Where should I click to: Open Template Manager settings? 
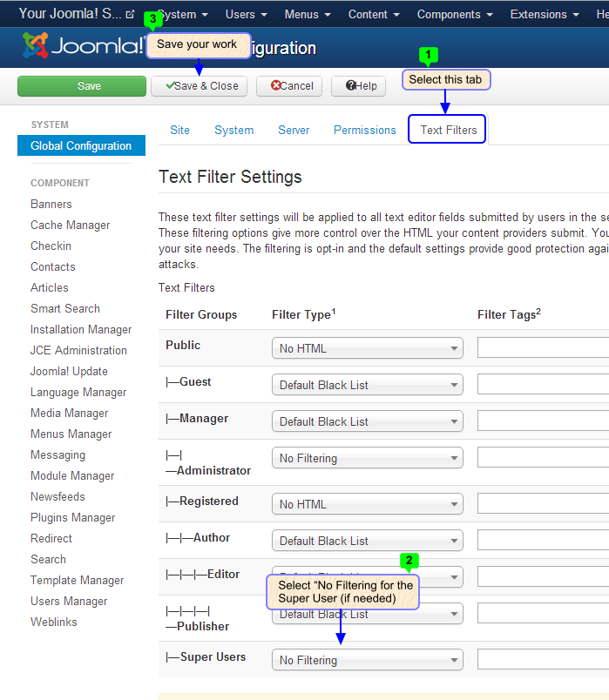(x=77, y=581)
